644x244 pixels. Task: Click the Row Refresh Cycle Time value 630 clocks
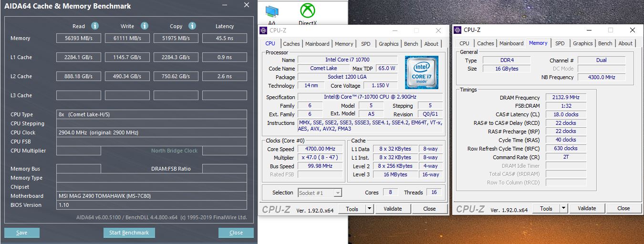[x=566, y=148]
